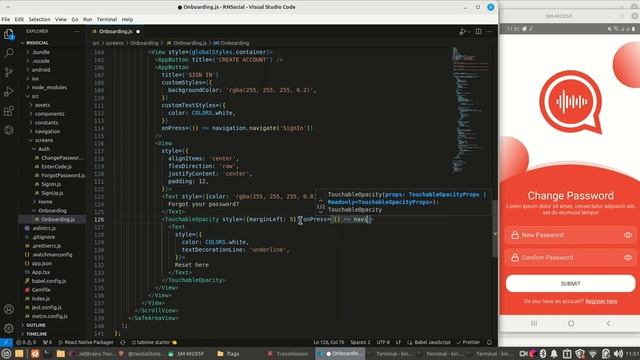Collapse the src folder
This screenshot has height=360, width=640.
(35, 96)
